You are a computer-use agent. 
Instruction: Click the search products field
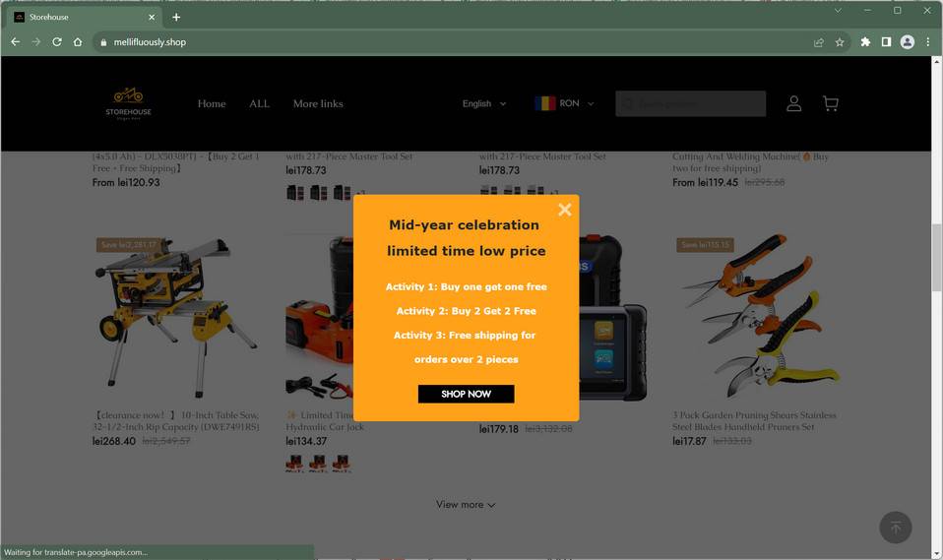pyautogui.click(x=690, y=103)
